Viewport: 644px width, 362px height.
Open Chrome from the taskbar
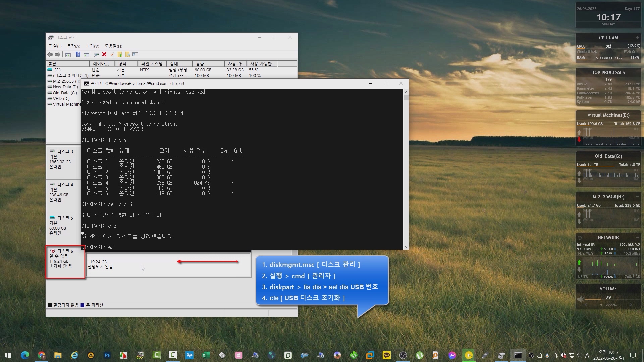(x=42, y=355)
